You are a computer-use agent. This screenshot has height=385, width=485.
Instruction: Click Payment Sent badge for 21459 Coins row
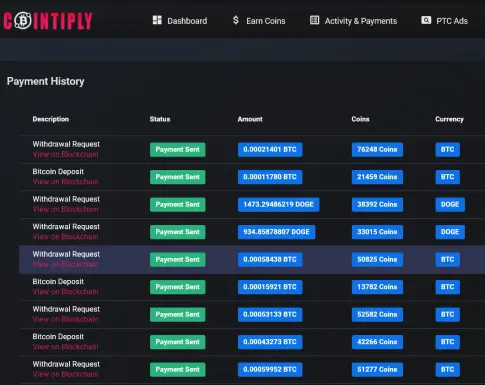(178, 177)
